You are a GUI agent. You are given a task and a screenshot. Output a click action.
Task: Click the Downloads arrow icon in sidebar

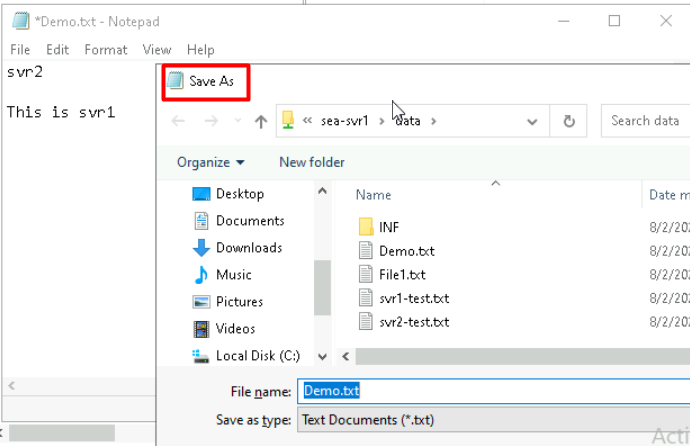[x=201, y=248]
